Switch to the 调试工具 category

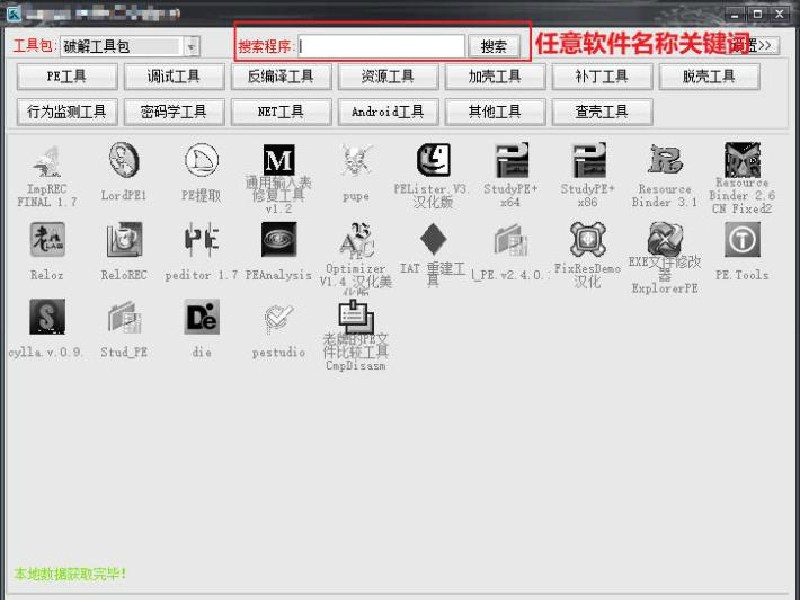[x=174, y=77]
